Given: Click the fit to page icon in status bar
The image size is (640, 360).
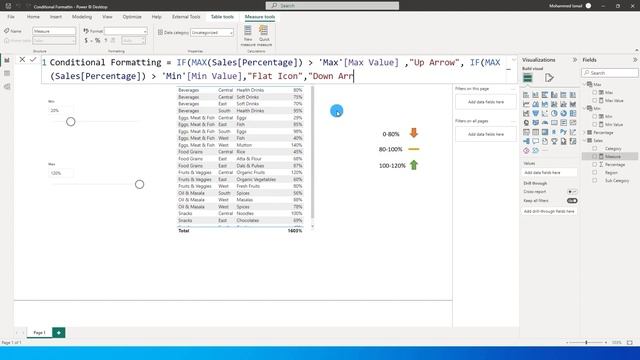Looking at the screenshot, I should tap(630, 342).
